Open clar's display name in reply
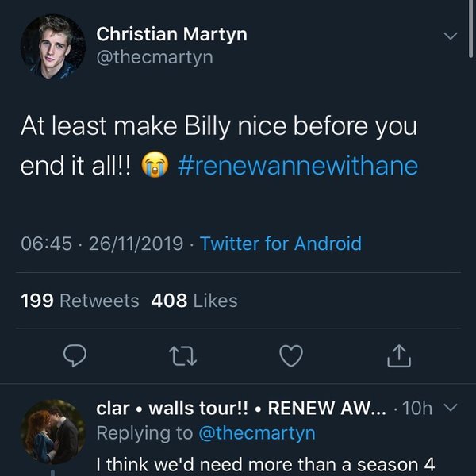Image resolution: width=476 pixels, height=476 pixels. tap(238, 409)
